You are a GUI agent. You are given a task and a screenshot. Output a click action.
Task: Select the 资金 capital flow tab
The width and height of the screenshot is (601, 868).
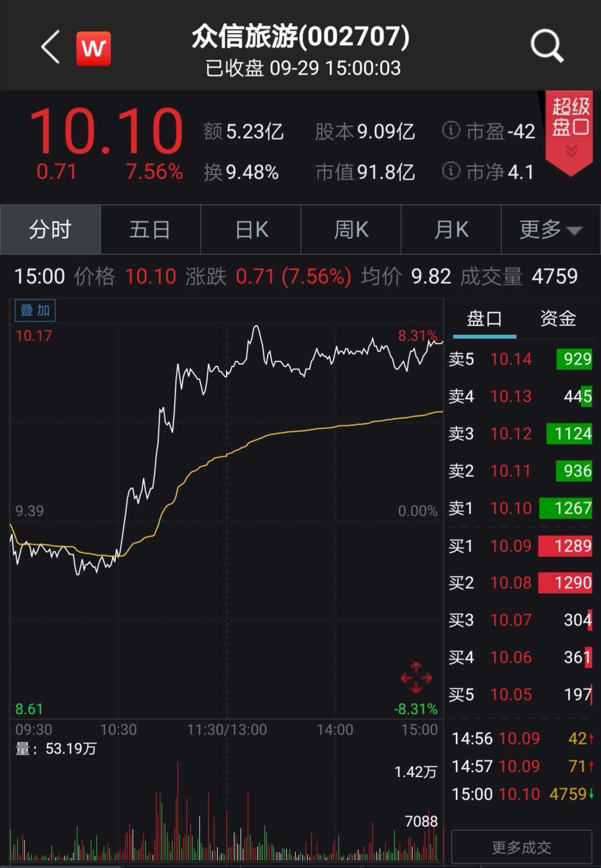(x=558, y=319)
